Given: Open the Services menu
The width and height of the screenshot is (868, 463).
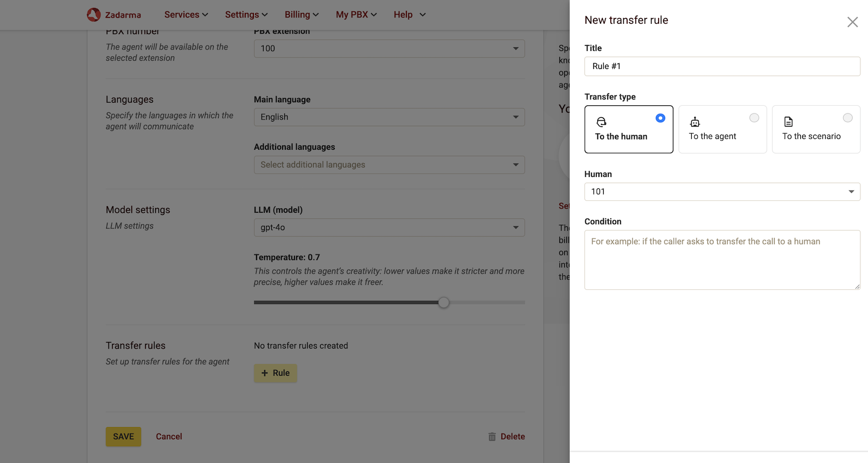Looking at the screenshot, I should (186, 15).
